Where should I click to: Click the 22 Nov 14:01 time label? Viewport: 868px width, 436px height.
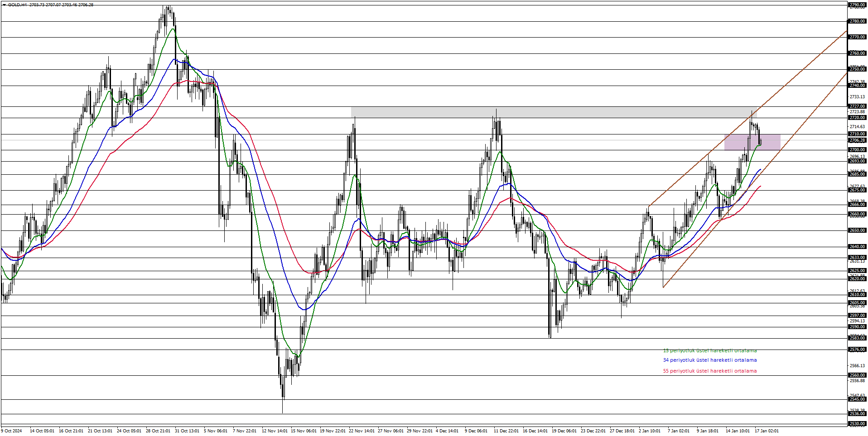[x=362, y=431]
